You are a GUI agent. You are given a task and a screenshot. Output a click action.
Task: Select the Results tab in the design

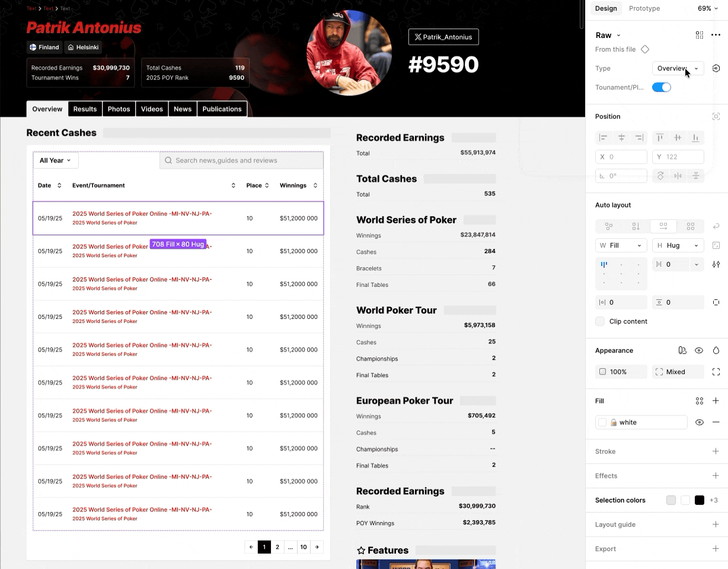point(85,109)
